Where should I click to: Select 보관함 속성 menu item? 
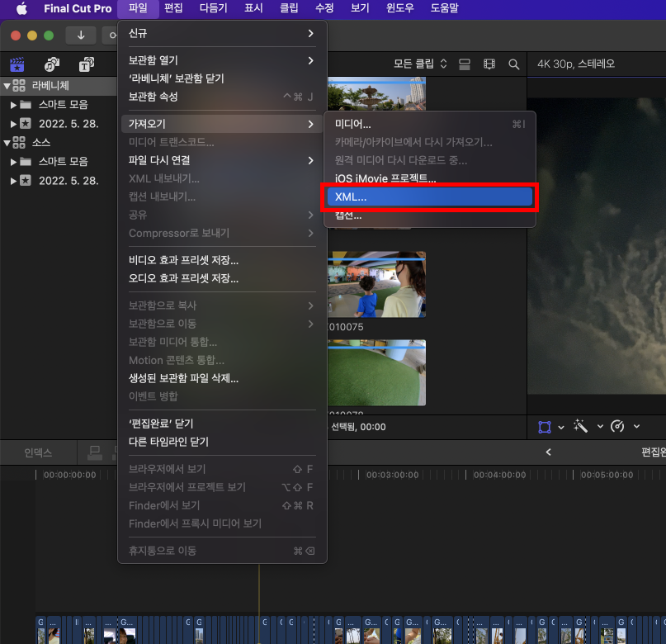coord(222,97)
